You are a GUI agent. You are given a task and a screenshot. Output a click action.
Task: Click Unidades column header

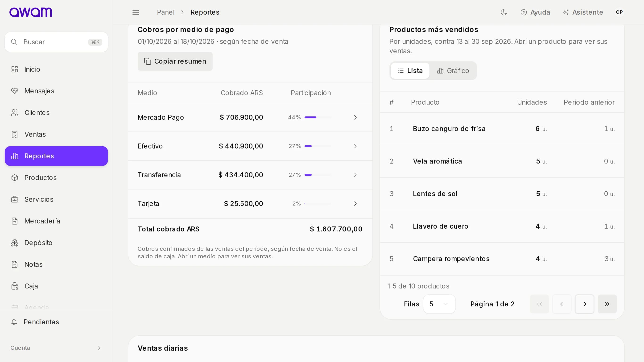[532, 102]
